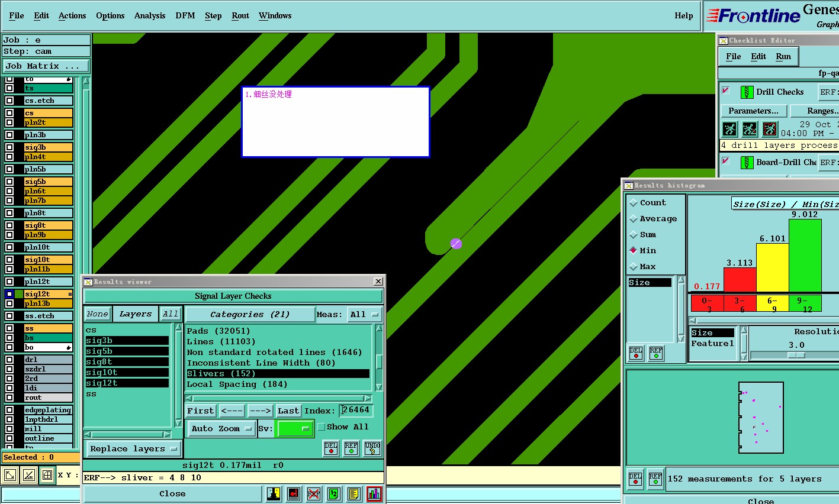Open the DFM menu
Screen dimensions: 839x504
pos(185,16)
